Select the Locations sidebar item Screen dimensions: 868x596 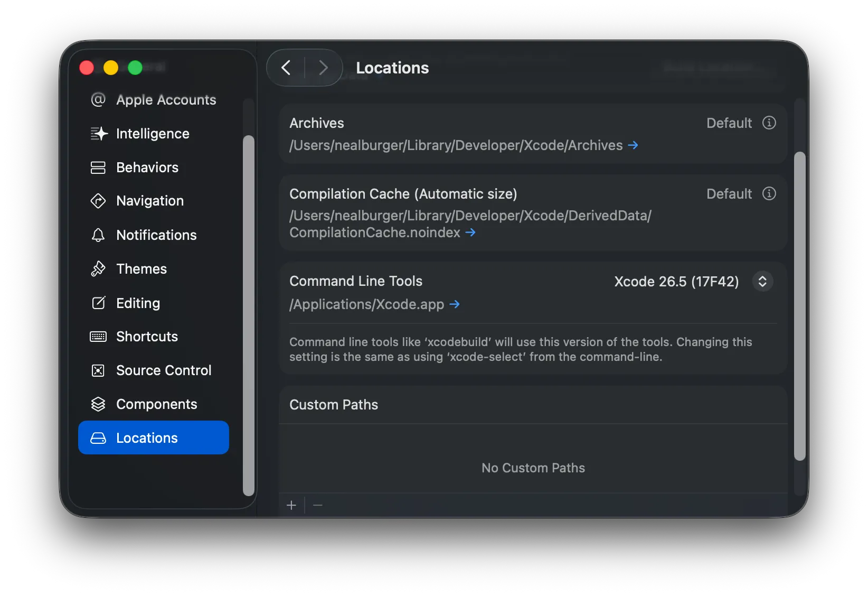coord(154,437)
